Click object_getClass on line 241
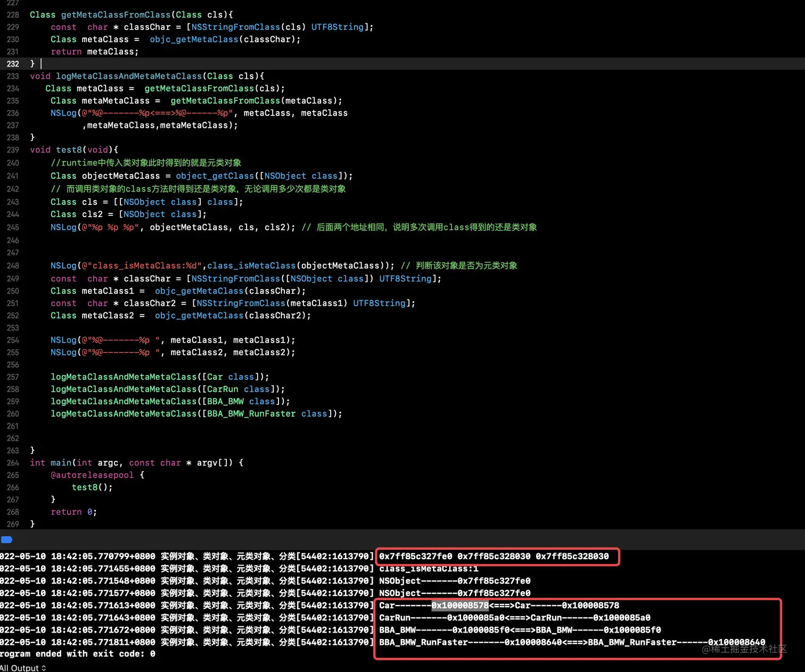Image resolution: width=805 pixels, height=672 pixels. 215,176
